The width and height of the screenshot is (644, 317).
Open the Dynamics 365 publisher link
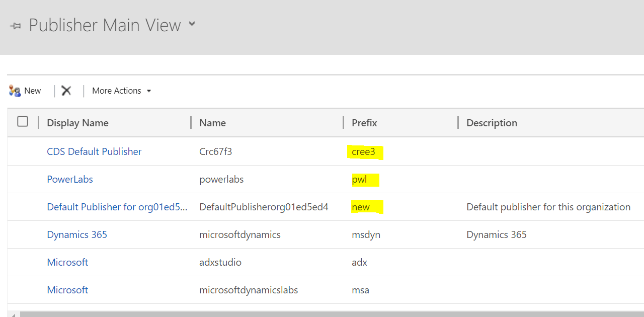(x=77, y=234)
